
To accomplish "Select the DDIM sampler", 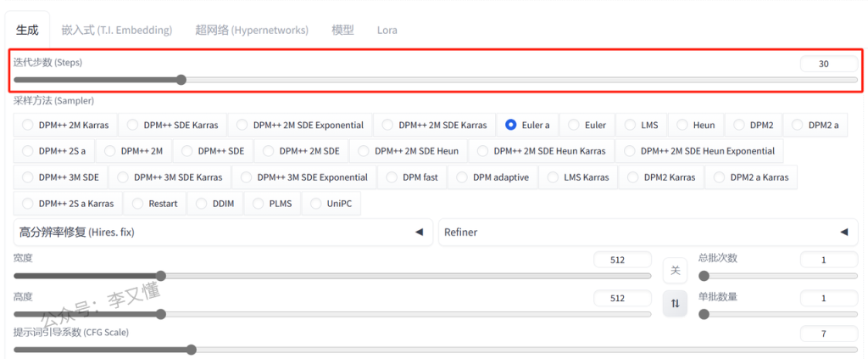I will pyautogui.click(x=214, y=204).
